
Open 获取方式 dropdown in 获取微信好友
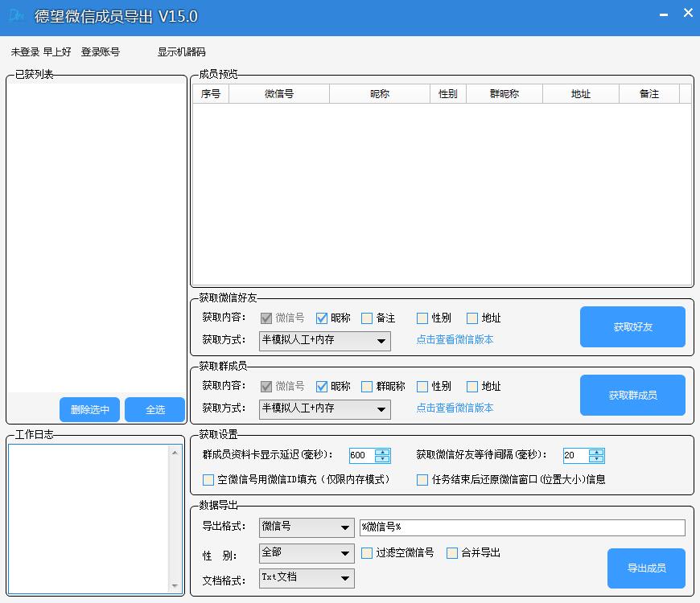coord(324,341)
